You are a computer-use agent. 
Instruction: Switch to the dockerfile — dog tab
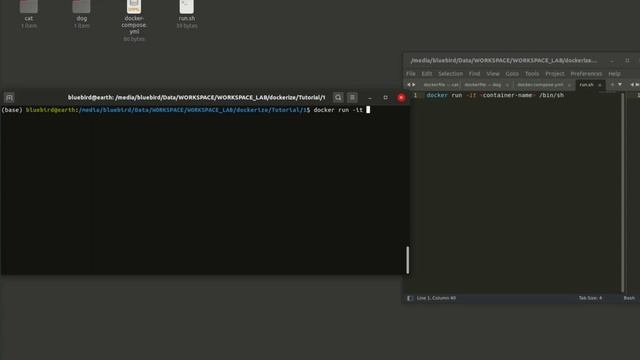coord(482,85)
